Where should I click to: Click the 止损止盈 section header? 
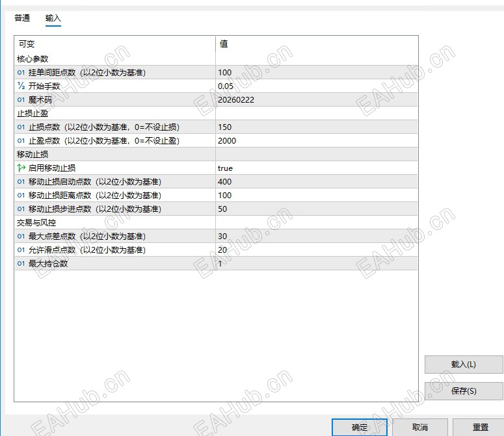[x=33, y=113]
